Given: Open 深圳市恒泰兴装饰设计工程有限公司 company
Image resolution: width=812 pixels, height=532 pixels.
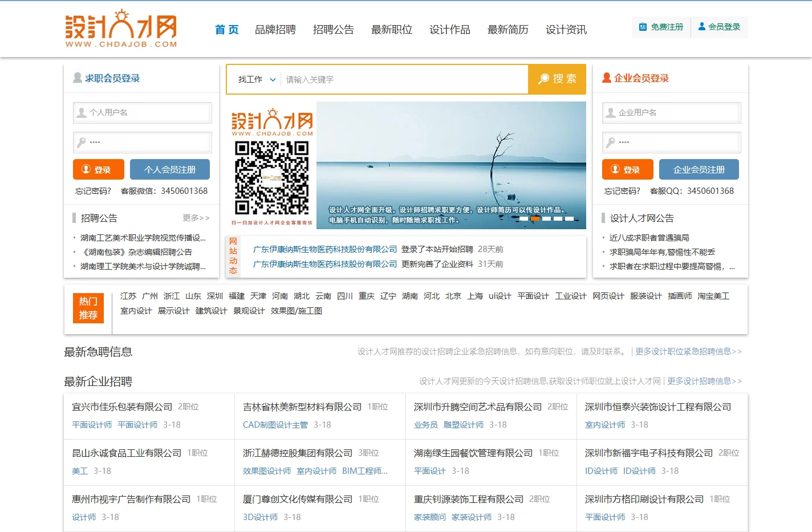Looking at the screenshot, I should click(x=658, y=407).
